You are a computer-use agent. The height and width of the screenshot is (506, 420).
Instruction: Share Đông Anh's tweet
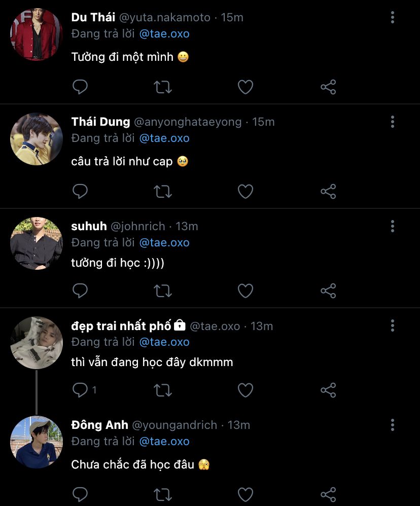tap(328, 494)
